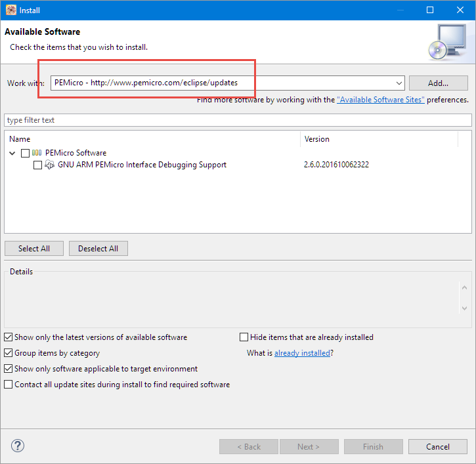Toggle Show only the latest versions checkbox
The height and width of the screenshot is (464, 476).
point(8,337)
